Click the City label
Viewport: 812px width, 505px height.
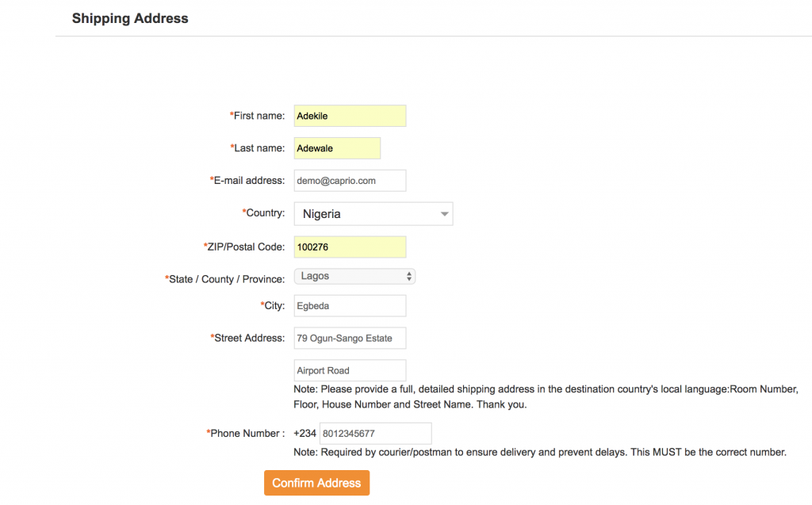coord(273,305)
